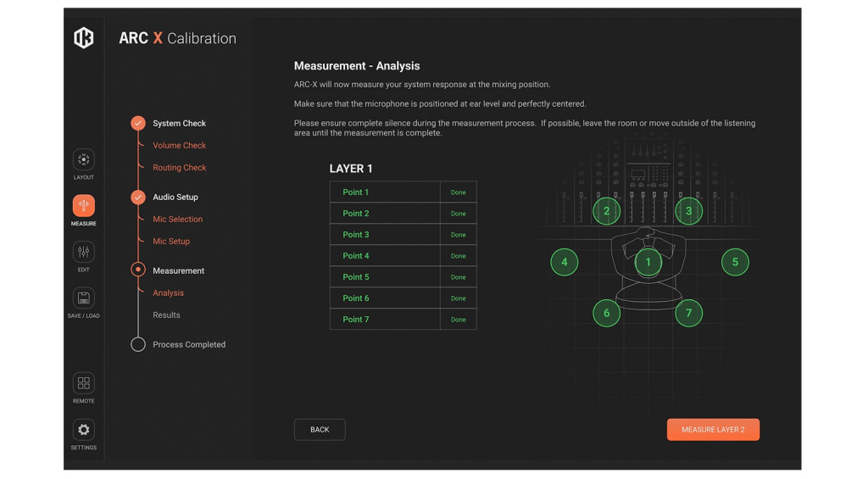Select the Point 7 table row
Screen dimensions: 868x479
403,320
